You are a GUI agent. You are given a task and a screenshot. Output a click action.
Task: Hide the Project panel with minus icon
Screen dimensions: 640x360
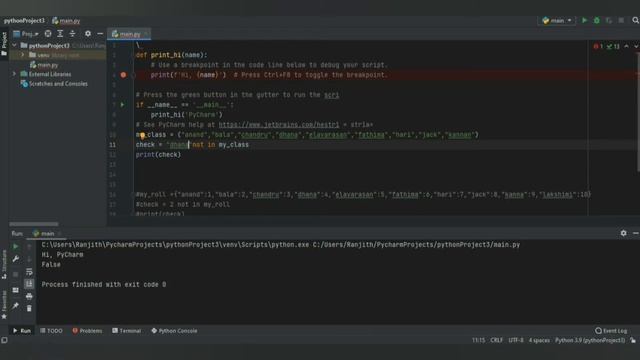pos(100,34)
